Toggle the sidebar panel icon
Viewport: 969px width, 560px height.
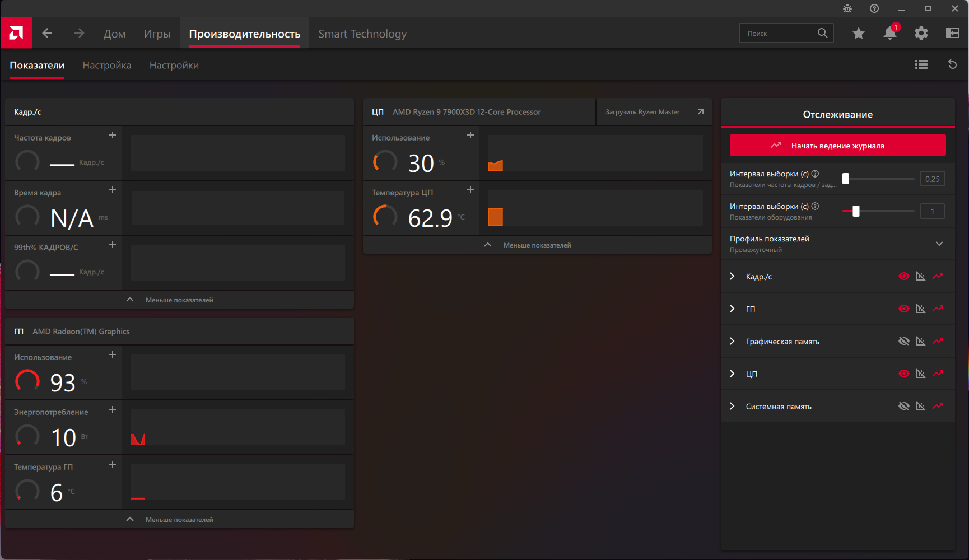click(x=952, y=34)
